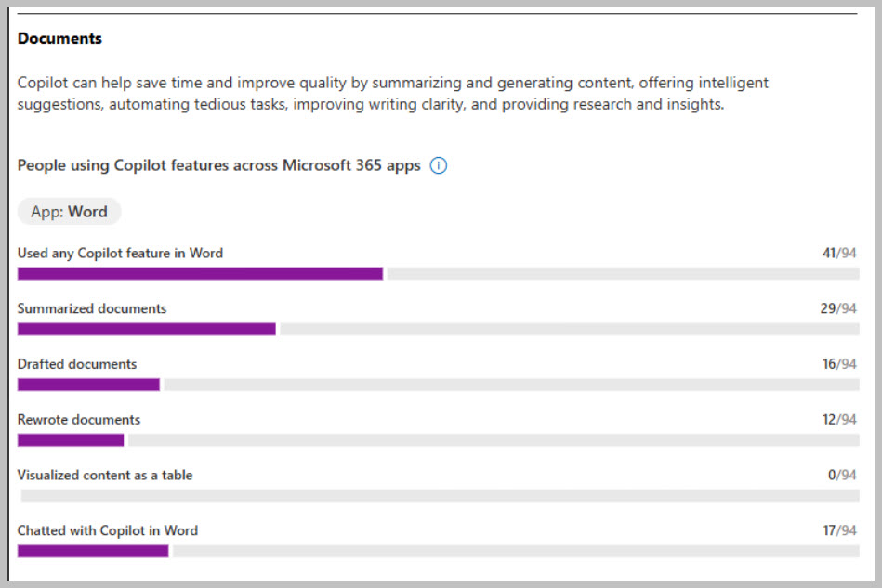The image size is (882, 588).
Task: Click the "Drafted documents" label
Action: coord(77,364)
